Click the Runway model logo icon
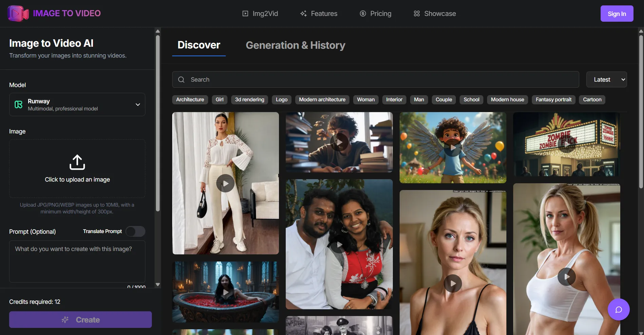 pos(18,104)
